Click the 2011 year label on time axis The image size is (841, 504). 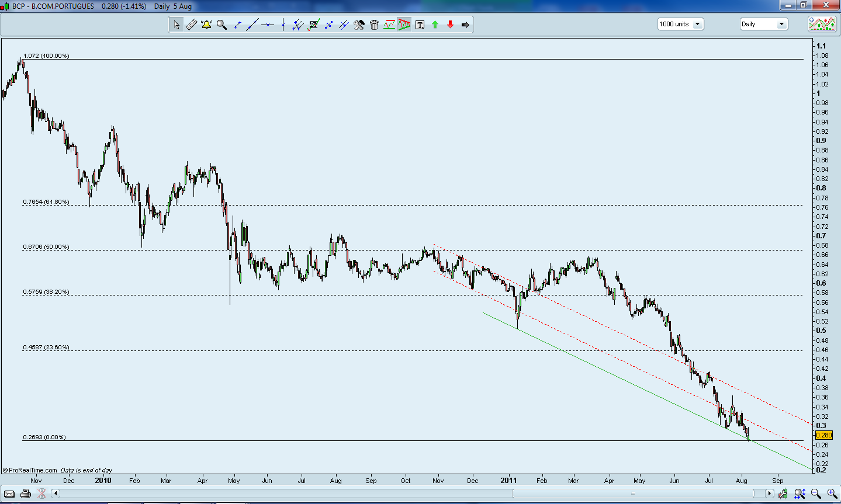(x=509, y=481)
